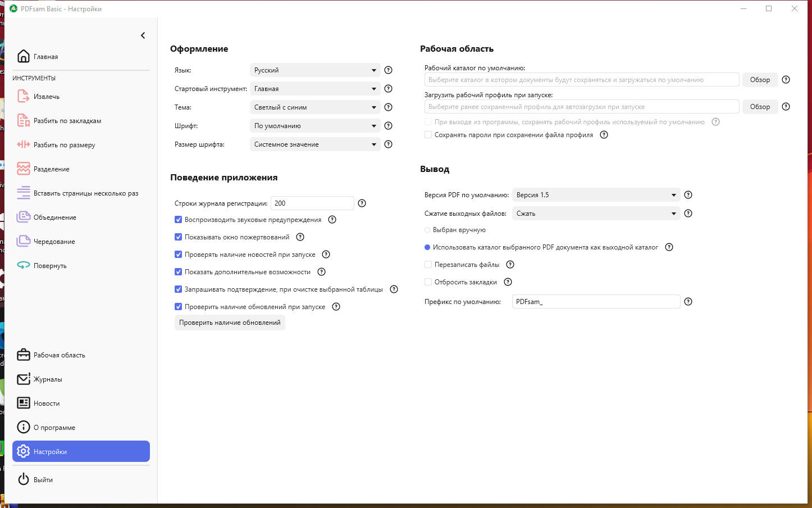
Task: Select the Разбить по закладкам icon
Action: 24,121
